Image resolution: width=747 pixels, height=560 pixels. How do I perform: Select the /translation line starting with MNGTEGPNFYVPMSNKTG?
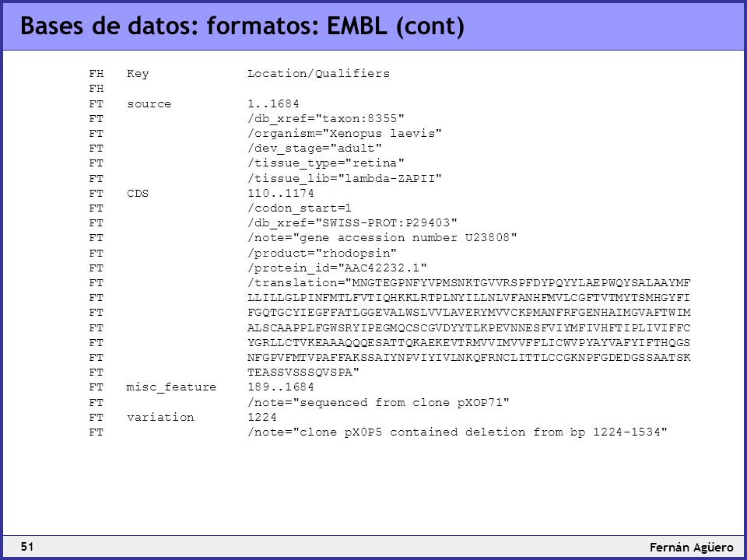(x=468, y=283)
